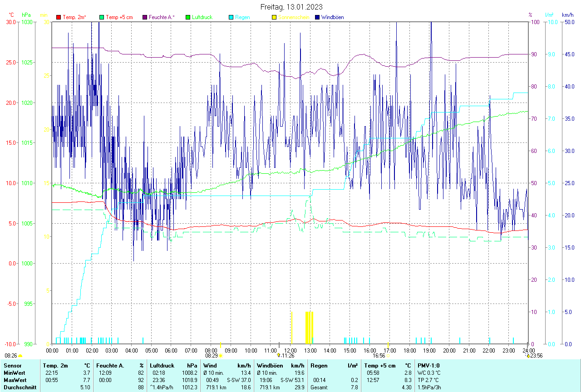Click the chart title Freitag, 13.01.2023
This screenshot has width=581, height=392.
[291, 7]
